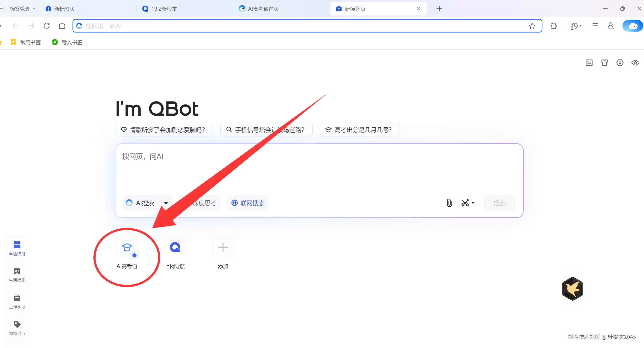The height and width of the screenshot is (348, 644).
Task: Toggle 联网搜索 option
Action: 247,203
